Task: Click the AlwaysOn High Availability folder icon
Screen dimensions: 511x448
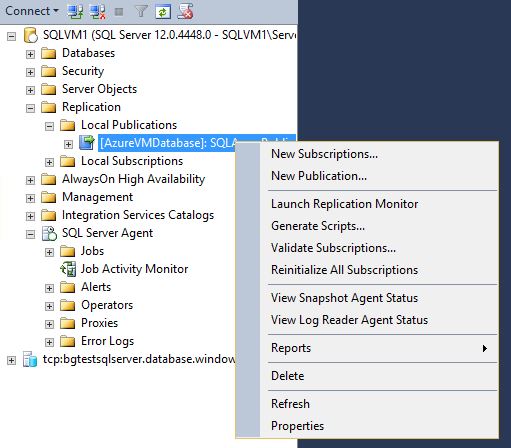Action: (49, 179)
